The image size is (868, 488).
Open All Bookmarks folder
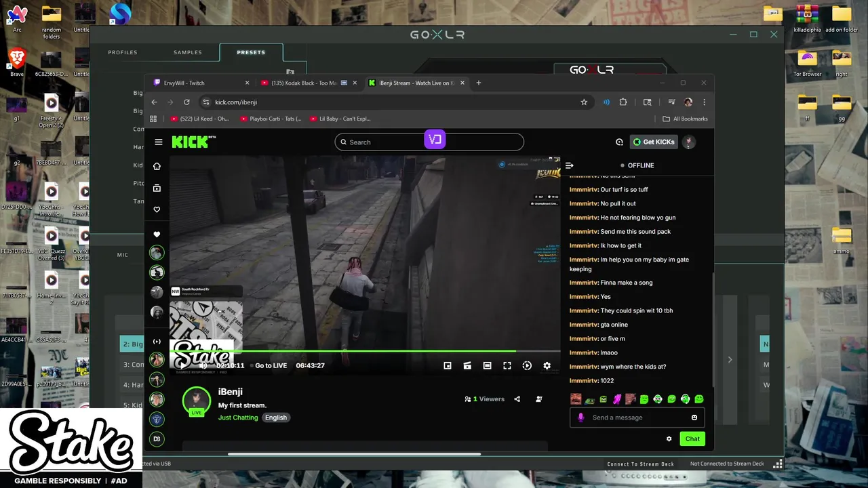coord(685,119)
